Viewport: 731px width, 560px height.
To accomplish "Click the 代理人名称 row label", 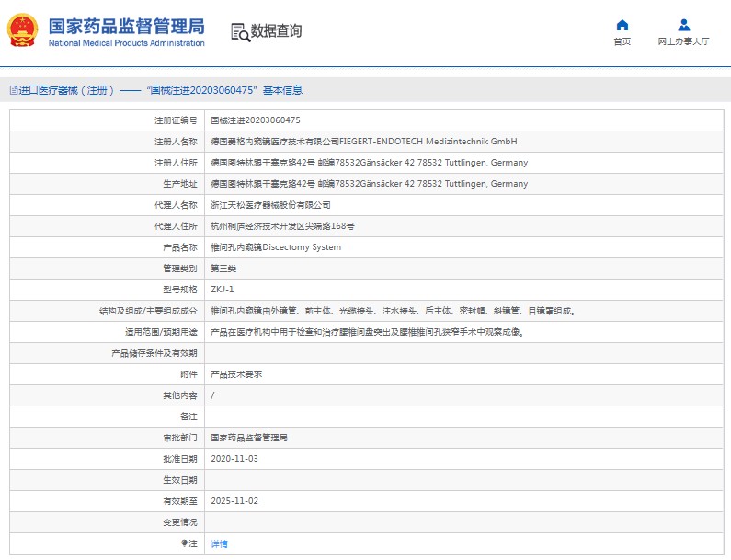I will click(x=176, y=205).
